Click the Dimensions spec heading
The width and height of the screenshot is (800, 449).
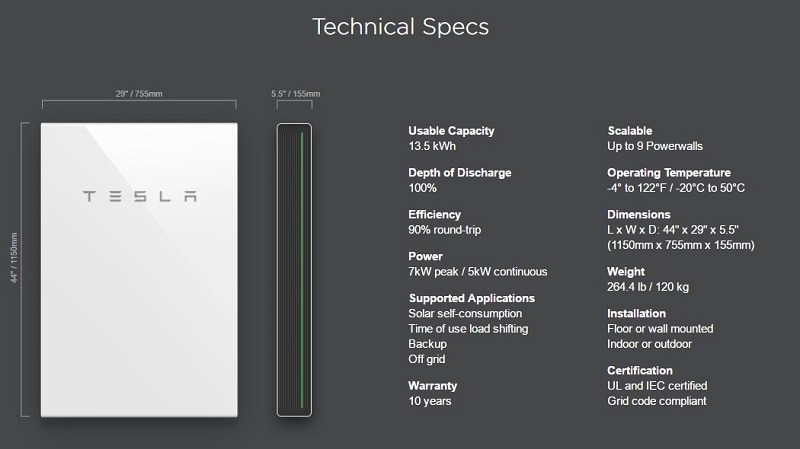point(640,215)
